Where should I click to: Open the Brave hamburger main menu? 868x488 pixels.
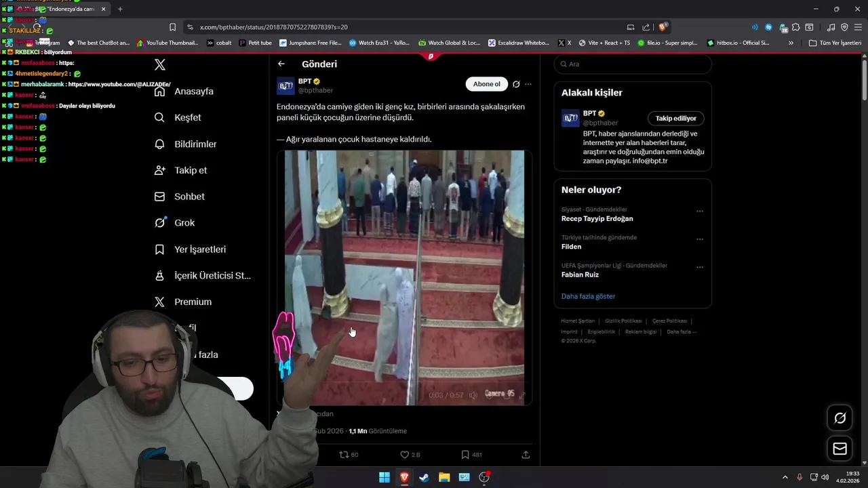click(857, 27)
